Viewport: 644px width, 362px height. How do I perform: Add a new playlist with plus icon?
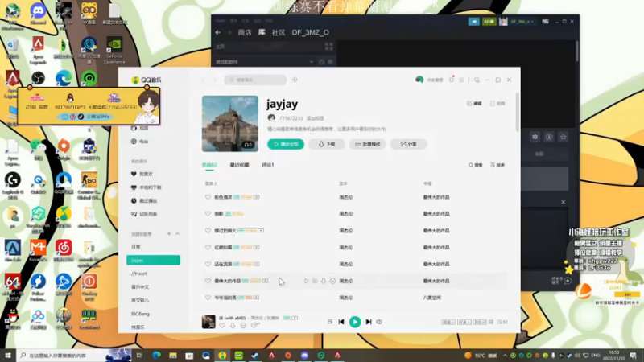coord(169,233)
